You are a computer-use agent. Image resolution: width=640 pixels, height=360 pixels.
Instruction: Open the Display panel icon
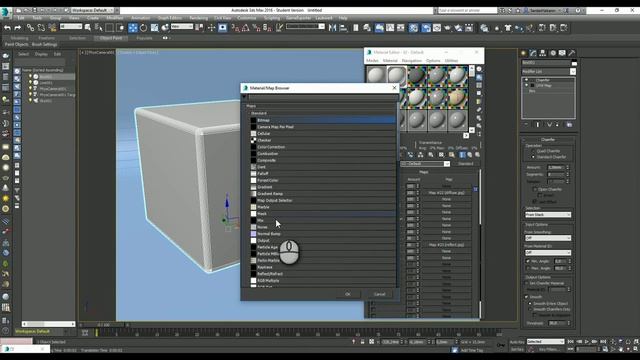[562, 53]
